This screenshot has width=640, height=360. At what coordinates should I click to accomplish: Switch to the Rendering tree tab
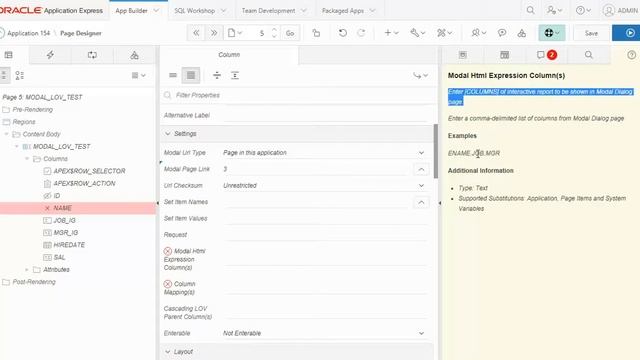point(9,55)
